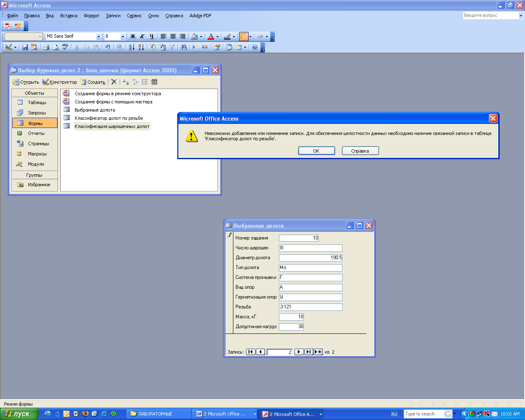Click Открыть in database window toolbar
525x420 pixels.
click(26, 82)
